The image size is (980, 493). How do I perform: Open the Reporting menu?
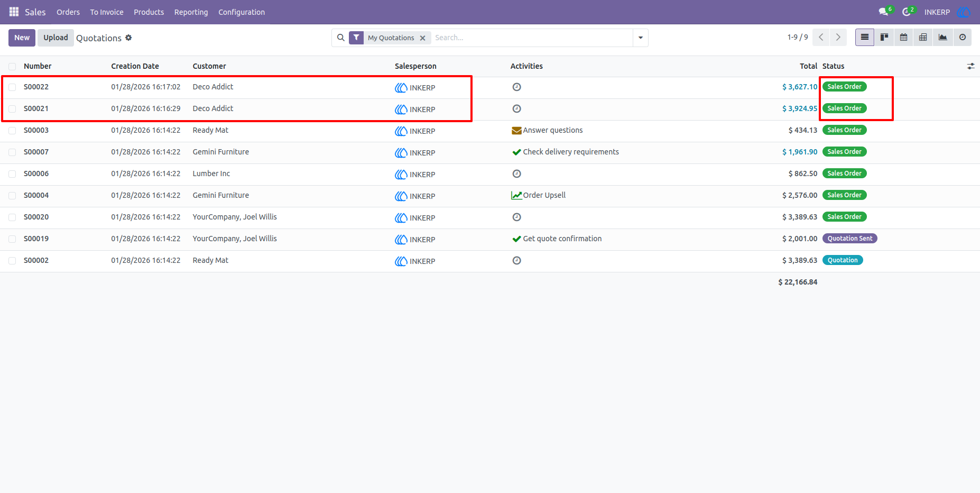click(191, 12)
